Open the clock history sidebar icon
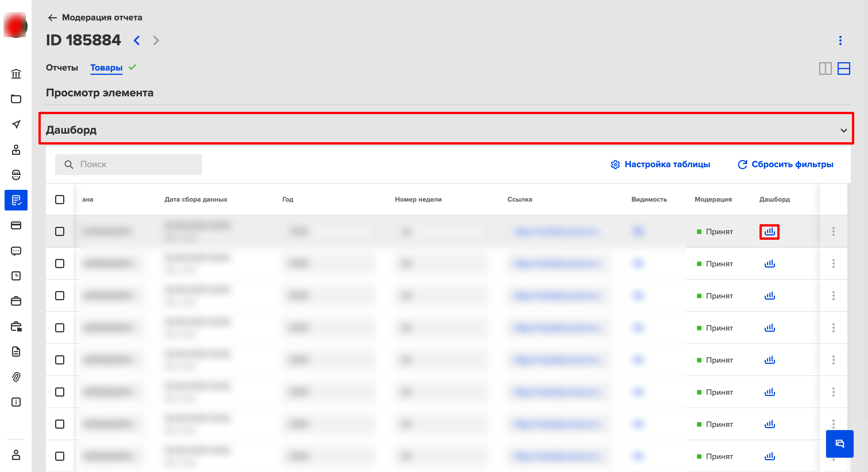Viewport: 868px width, 472px height. pos(16,276)
